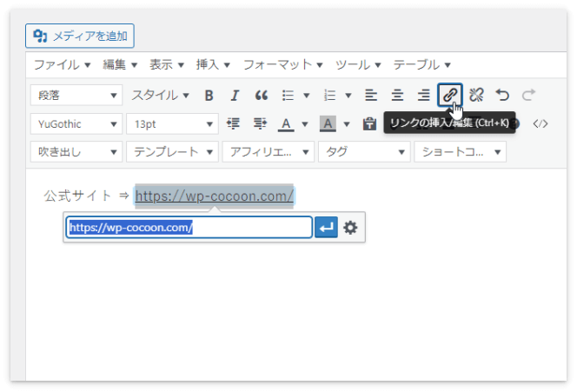Expand numbered list style arrow
Image resolution: width=577 pixels, height=392 pixels.
pos(348,96)
